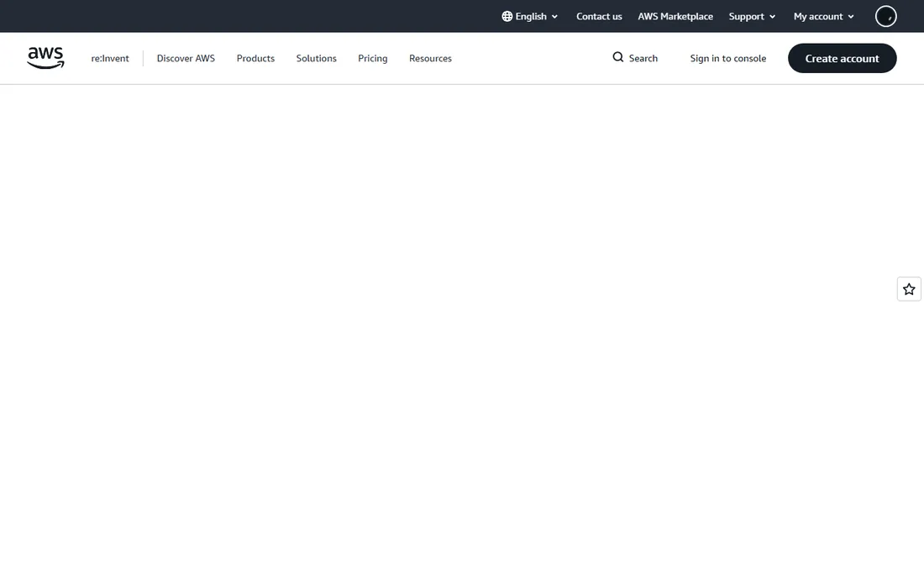The image size is (924, 578).
Task: Expand the Support dropdown menu
Action: [752, 17]
